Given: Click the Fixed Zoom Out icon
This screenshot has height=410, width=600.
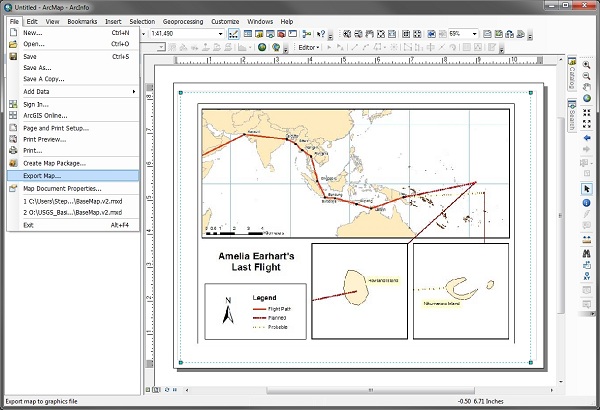Looking at the screenshot, I should pos(587,124).
